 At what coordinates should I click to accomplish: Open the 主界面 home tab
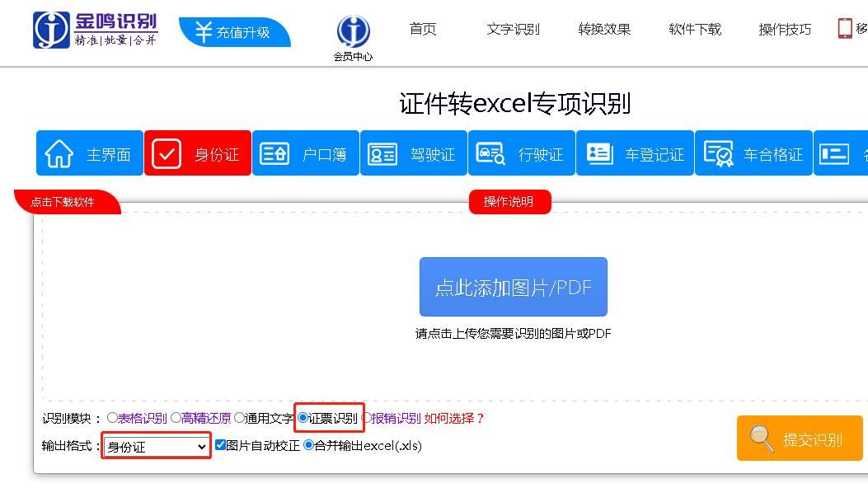tap(89, 152)
